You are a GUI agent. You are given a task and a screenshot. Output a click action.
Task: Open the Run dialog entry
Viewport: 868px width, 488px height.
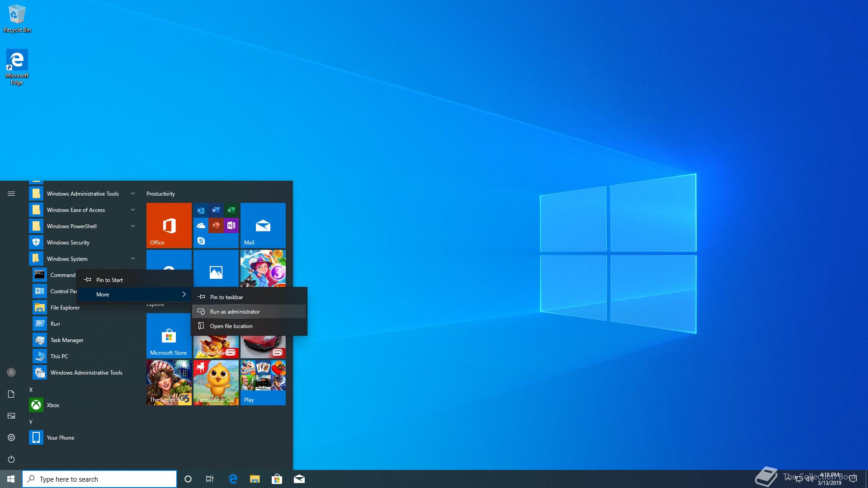(85, 324)
